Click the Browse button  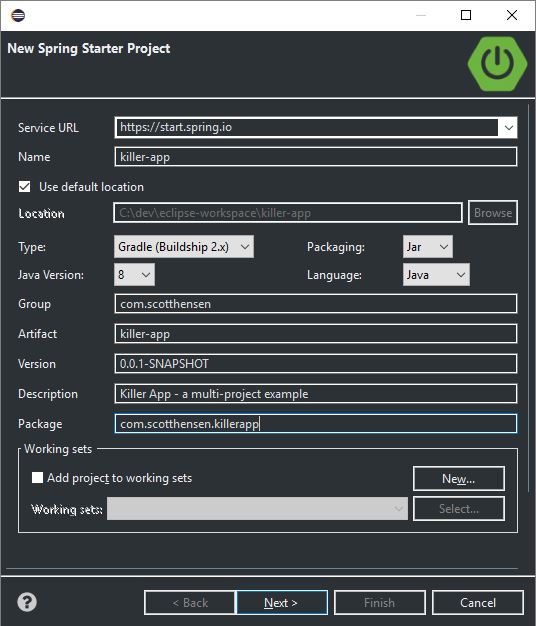(493, 213)
